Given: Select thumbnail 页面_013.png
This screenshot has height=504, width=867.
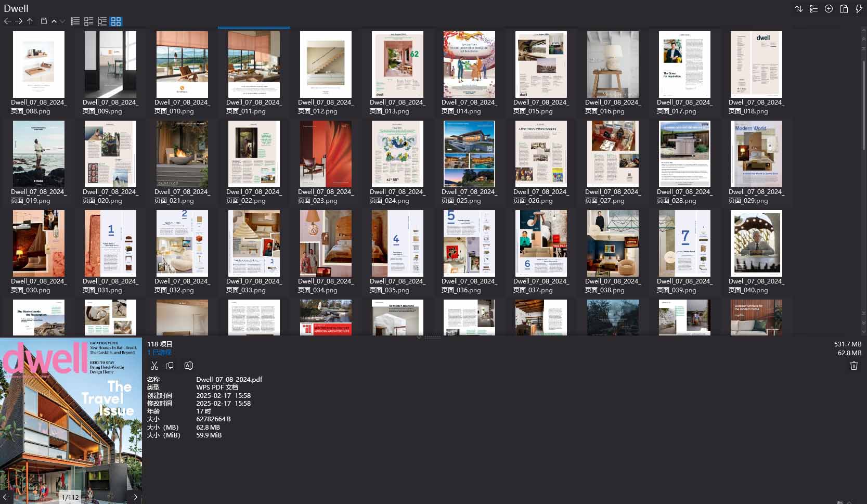Looking at the screenshot, I should point(397,64).
